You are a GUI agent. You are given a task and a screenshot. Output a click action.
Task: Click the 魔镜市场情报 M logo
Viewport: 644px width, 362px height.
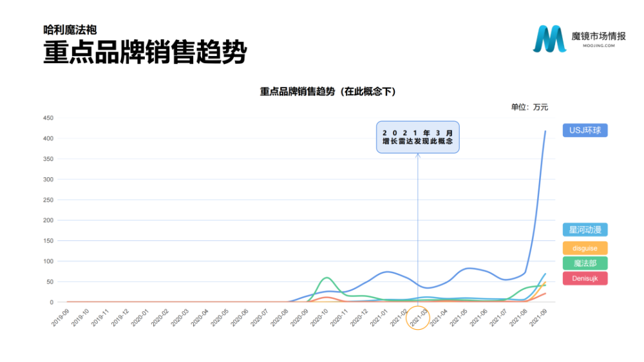549,39
